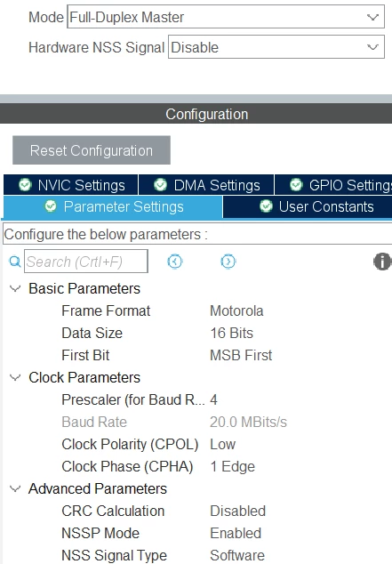Viewport: 392px width, 564px height.
Task: Switch to the DMA Settings tab
Action: point(206,185)
